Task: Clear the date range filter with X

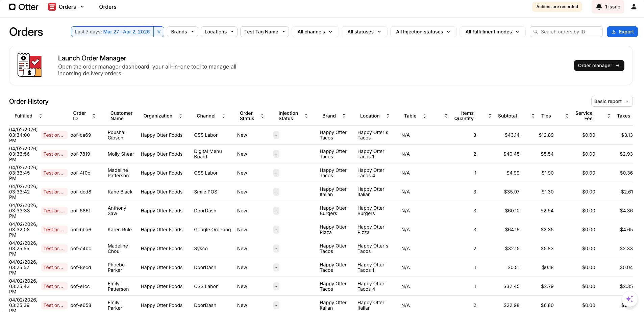Action: point(159,32)
